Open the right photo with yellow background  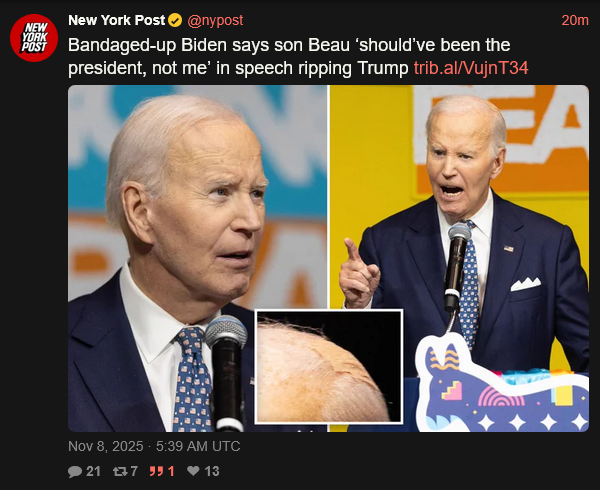460,258
